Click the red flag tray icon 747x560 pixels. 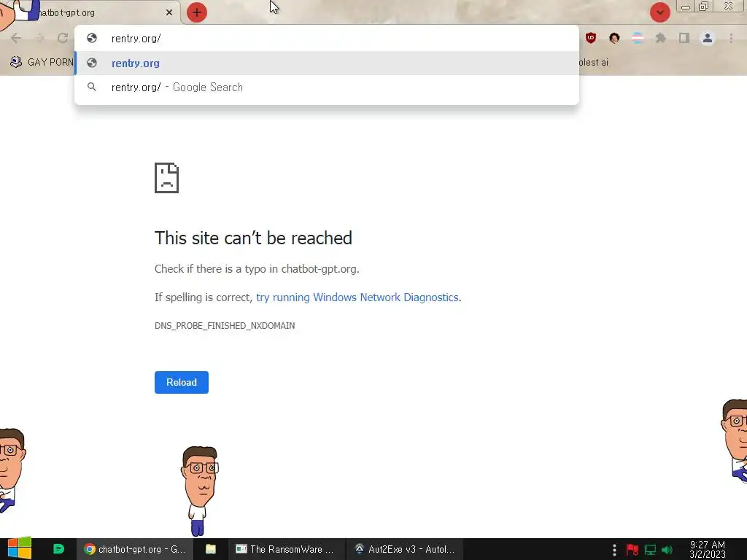(632, 550)
